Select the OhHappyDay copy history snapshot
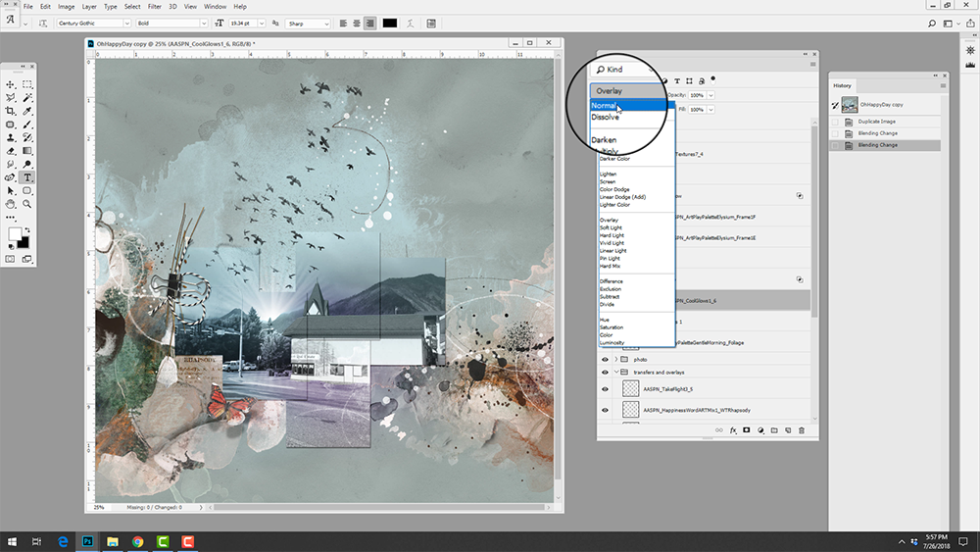 click(885, 105)
